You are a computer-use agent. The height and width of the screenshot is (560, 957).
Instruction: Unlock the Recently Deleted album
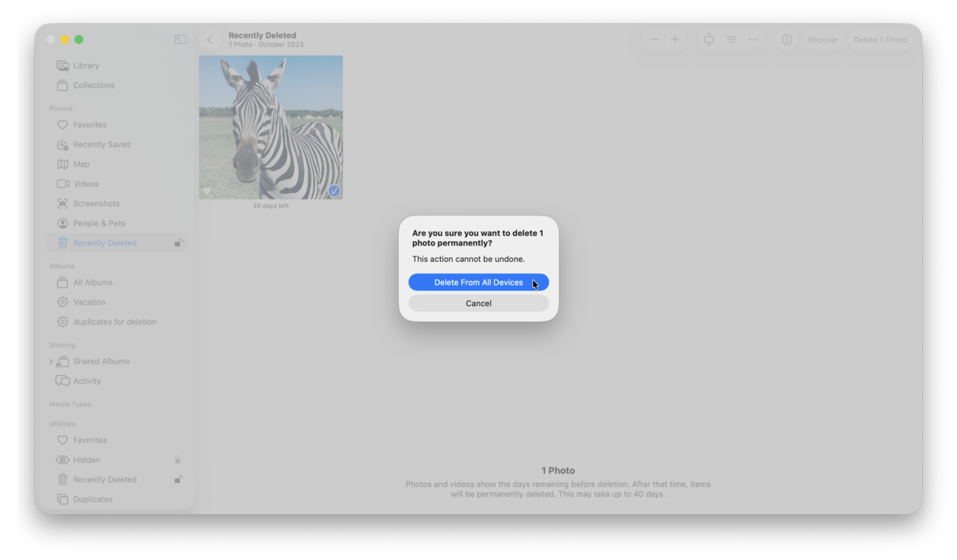click(179, 243)
